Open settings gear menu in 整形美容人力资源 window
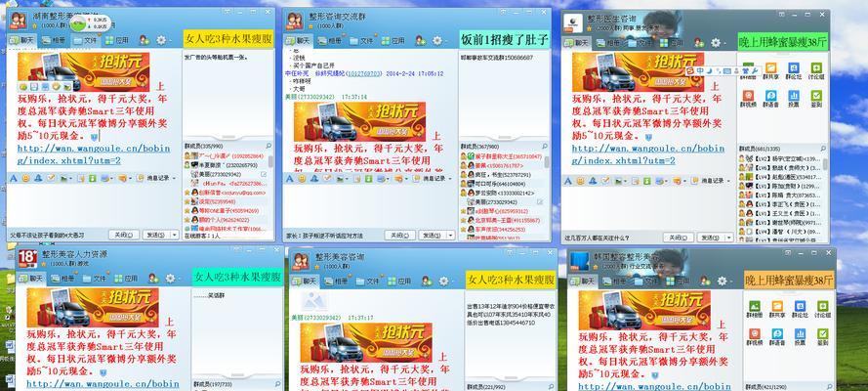The height and width of the screenshot is (391, 868). [170, 278]
